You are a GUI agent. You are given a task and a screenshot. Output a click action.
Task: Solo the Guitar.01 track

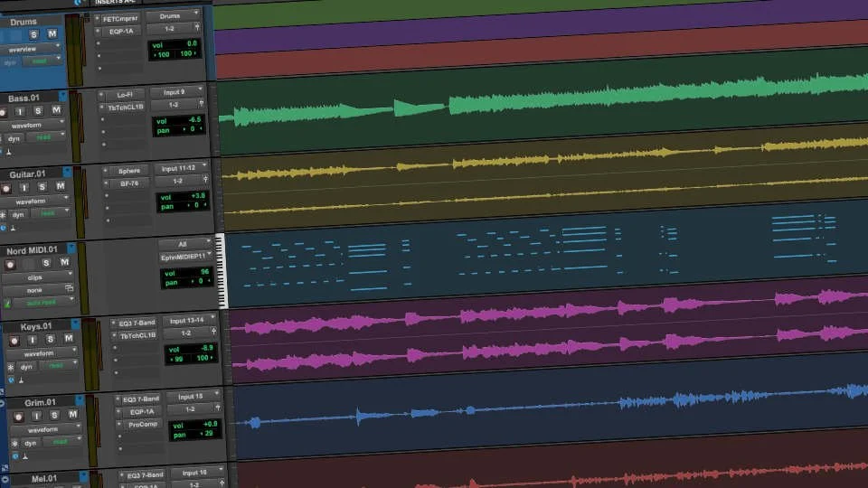[42, 187]
